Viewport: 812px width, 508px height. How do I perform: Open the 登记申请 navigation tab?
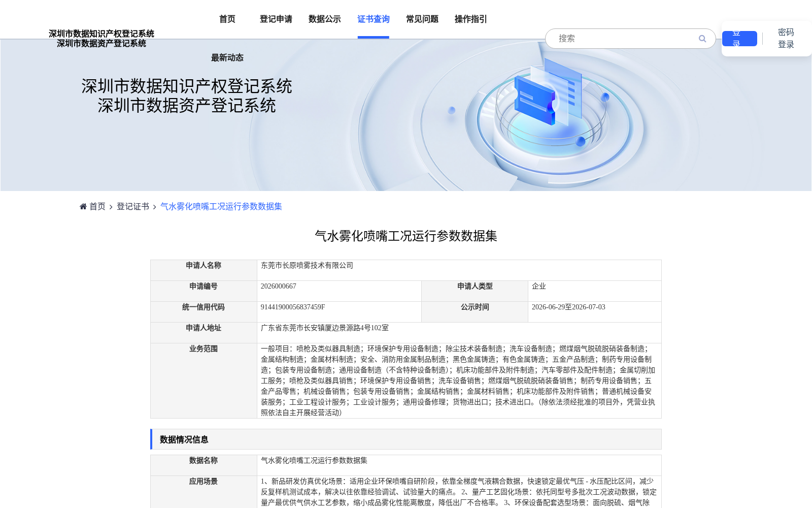(x=276, y=19)
